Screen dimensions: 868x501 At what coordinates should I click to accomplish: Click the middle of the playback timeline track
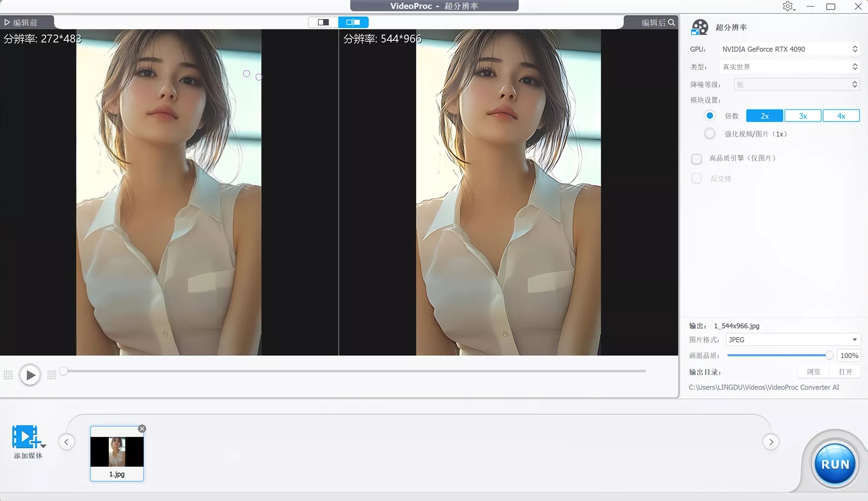tap(354, 371)
